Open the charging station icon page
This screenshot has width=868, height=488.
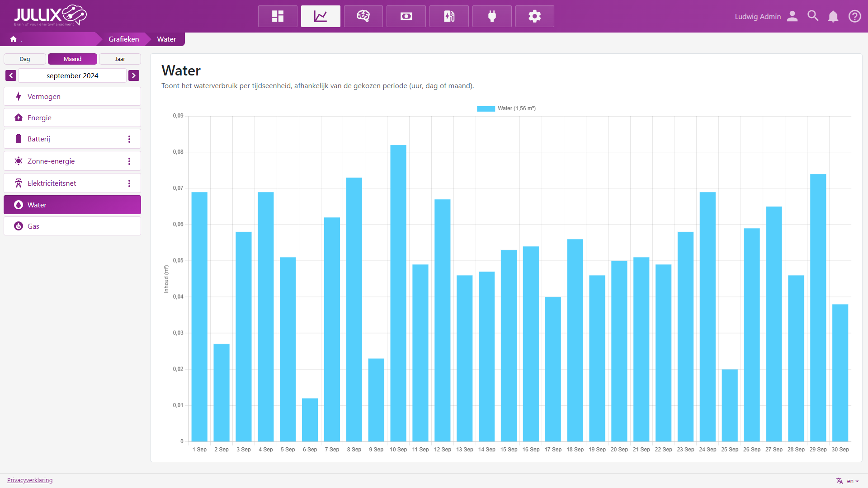click(x=449, y=16)
